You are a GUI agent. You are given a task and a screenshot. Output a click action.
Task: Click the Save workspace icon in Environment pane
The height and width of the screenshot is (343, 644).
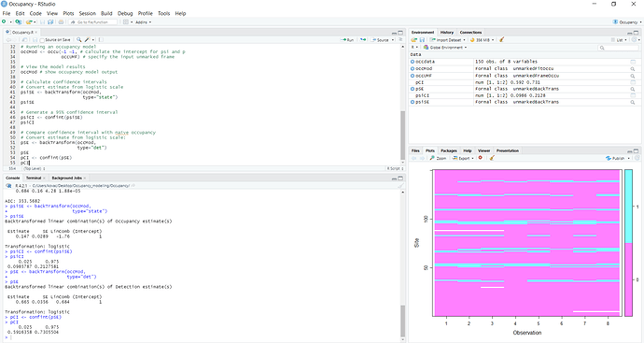pyautogui.click(x=422, y=40)
